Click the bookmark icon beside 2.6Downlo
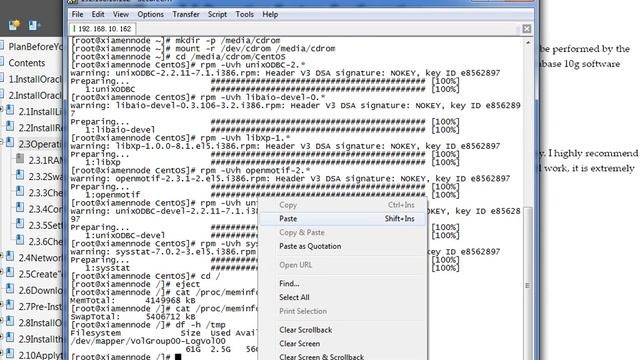This screenshot has width=640, height=360. [x=10, y=289]
